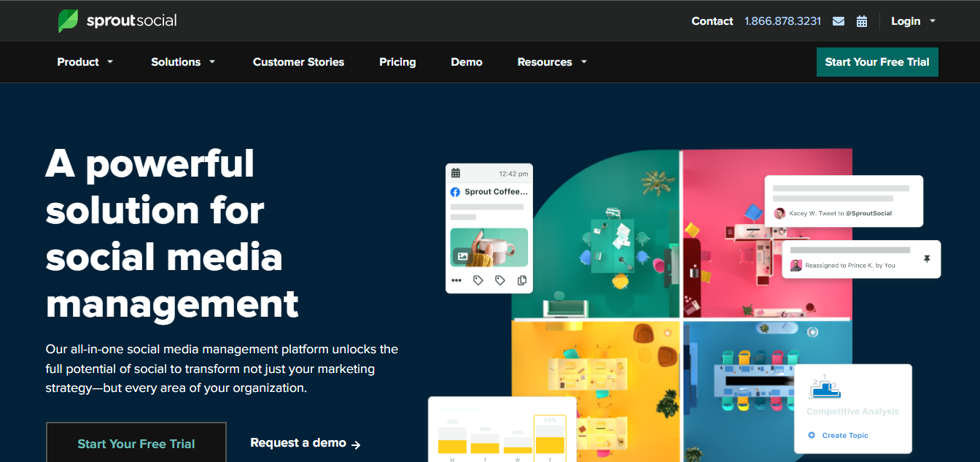
Task: Click the calendar icon on the 12:42 pm card
Action: 456,173
